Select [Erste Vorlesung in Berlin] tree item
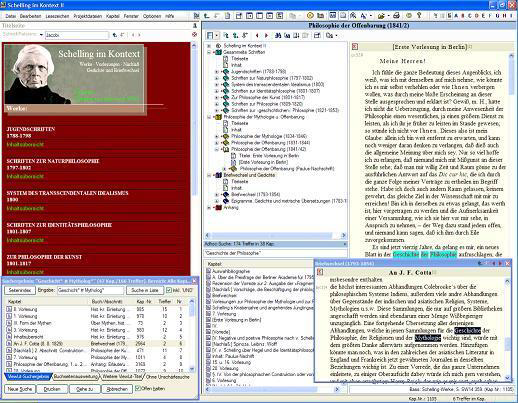The width and height of the screenshot is (518, 403). [263, 162]
